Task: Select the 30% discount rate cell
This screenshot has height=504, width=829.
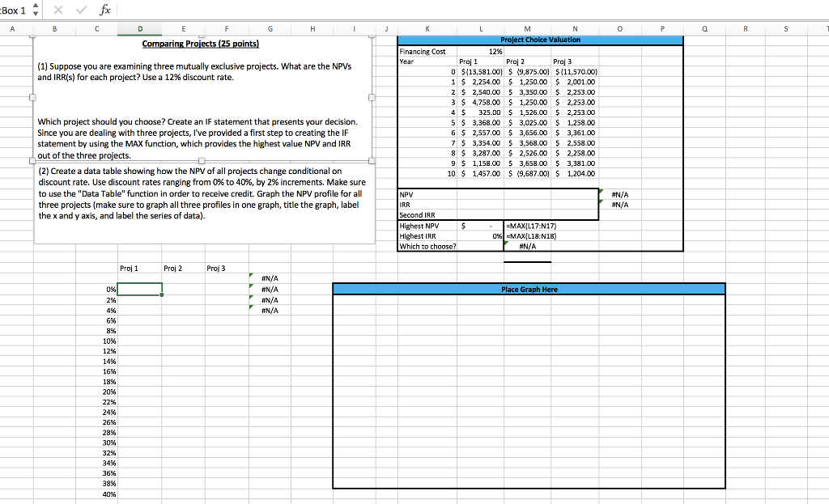Action: [x=97, y=443]
